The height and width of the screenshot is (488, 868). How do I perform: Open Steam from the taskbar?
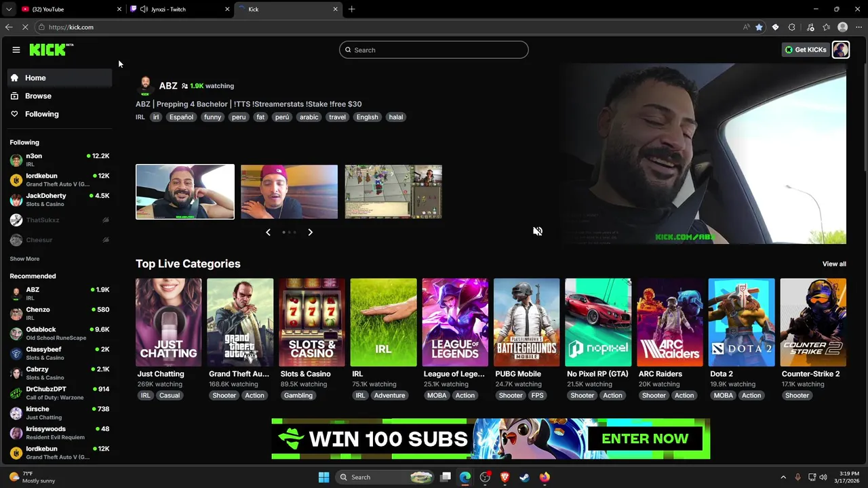coord(525,477)
